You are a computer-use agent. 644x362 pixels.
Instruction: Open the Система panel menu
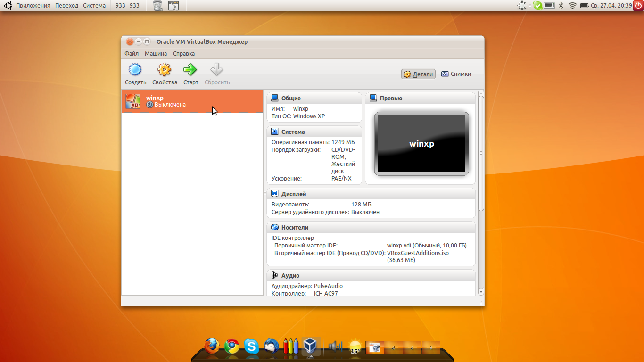pos(94,6)
